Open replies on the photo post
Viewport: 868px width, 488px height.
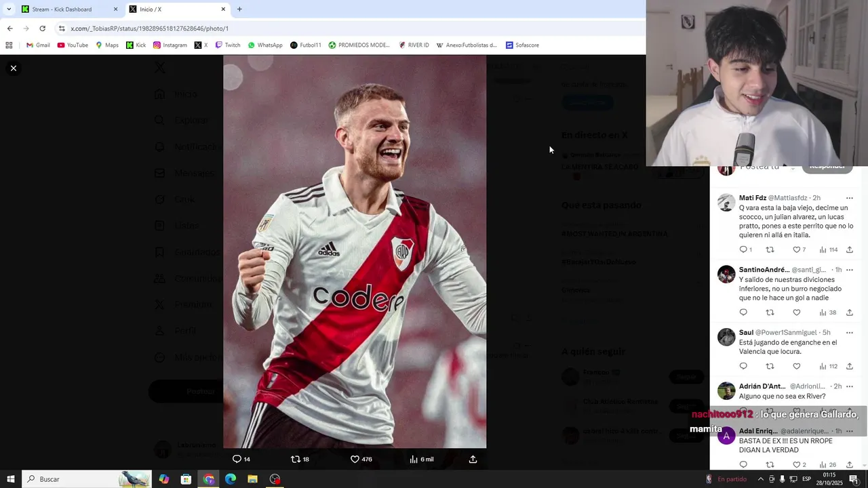click(241, 459)
